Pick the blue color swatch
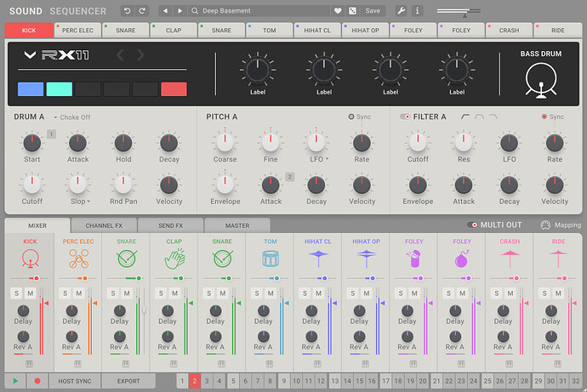The image size is (587, 392). [31, 89]
